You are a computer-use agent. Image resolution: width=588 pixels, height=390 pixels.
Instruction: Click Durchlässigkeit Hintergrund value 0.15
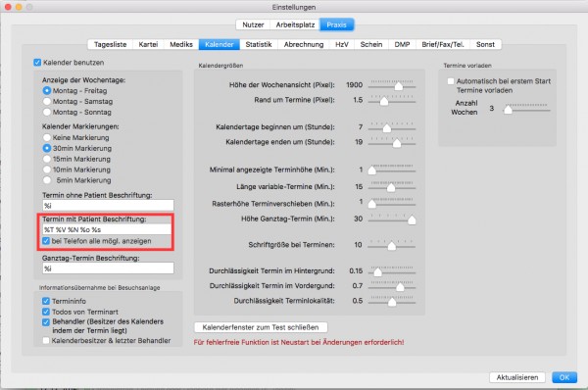(x=356, y=270)
